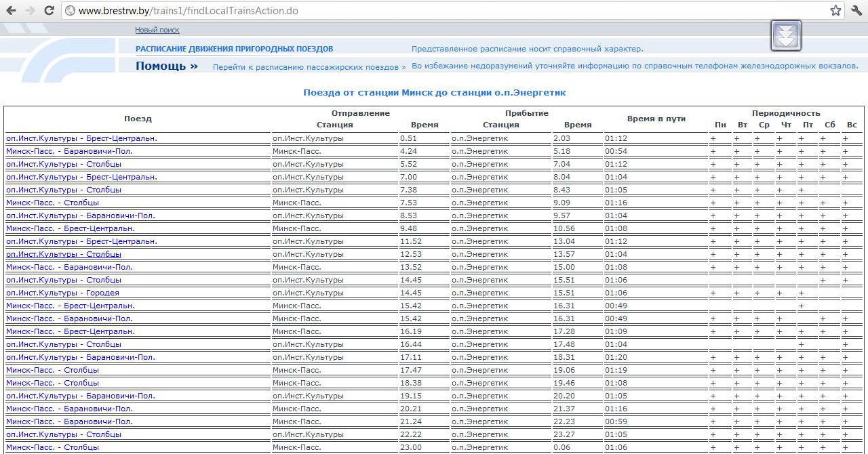Open Минск-Пасс. - Столбцы train departing 17.47

(52, 370)
